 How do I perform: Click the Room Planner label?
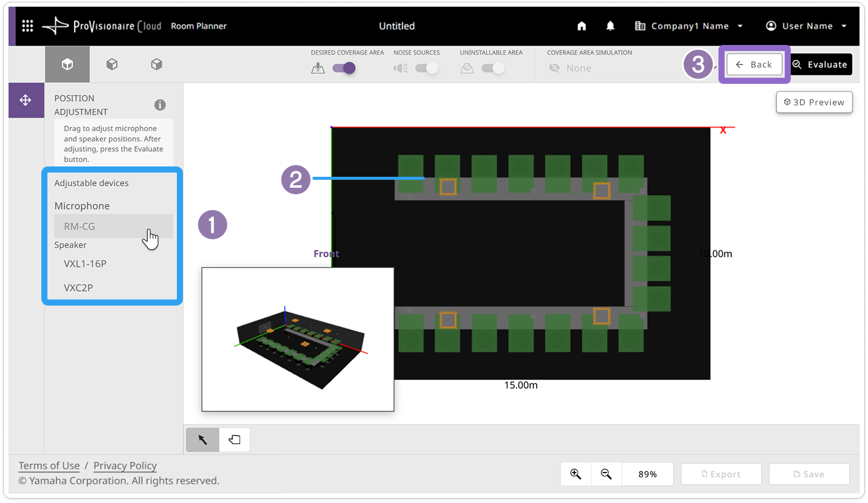point(199,26)
